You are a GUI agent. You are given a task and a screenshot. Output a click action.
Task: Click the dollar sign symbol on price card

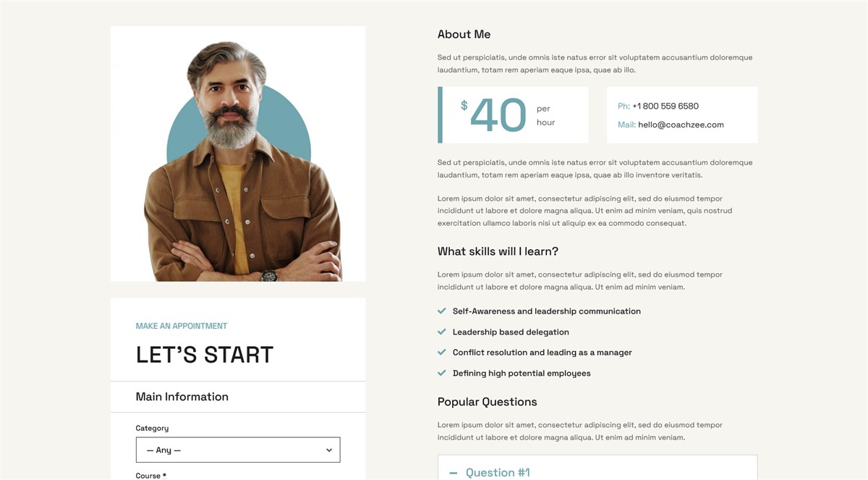tap(464, 106)
